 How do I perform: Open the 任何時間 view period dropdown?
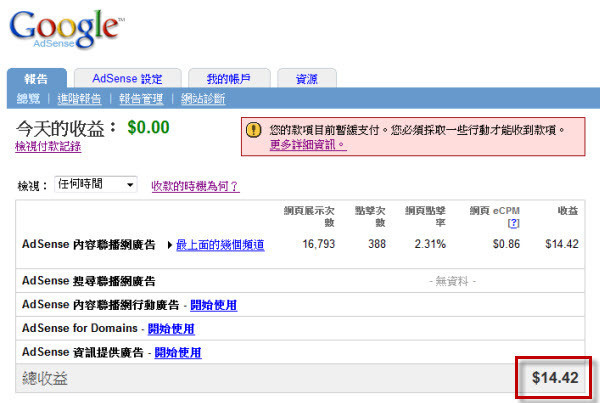coord(96,184)
